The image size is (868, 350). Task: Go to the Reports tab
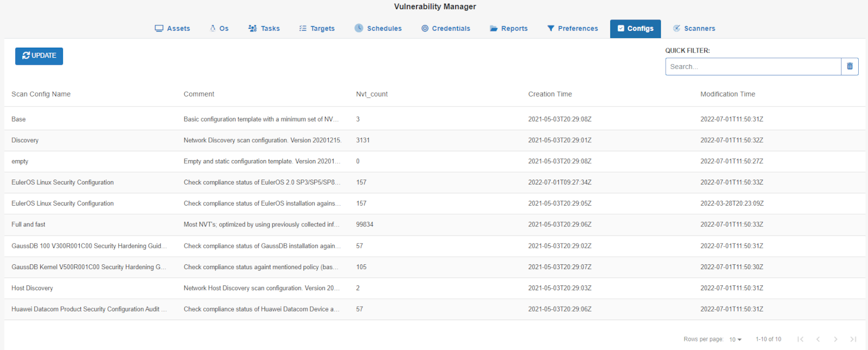point(509,29)
